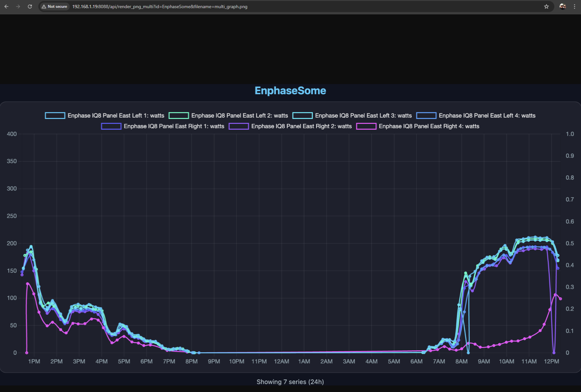Screen dimensions: 581x392
Task: Toggle the East Left 2 series swatch
Action: [179, 116]
